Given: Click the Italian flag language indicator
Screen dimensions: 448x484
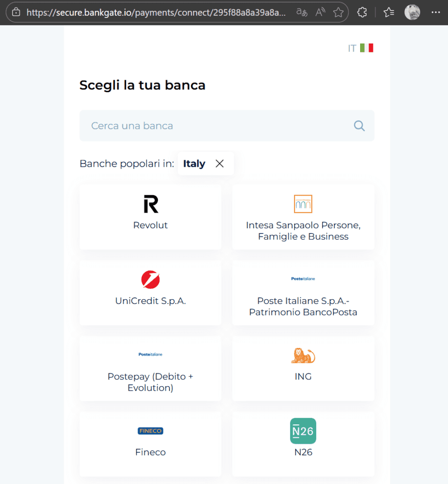Looking at the screenshot, I should point(367,48).
